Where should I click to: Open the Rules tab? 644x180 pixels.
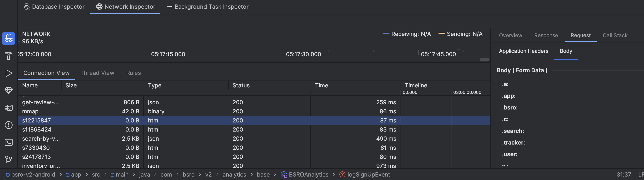click(x=133, y=73)
